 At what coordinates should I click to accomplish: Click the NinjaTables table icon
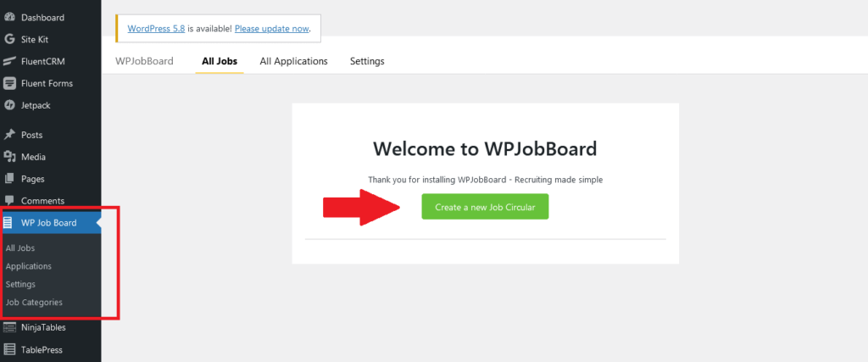(x=8, y=328)
